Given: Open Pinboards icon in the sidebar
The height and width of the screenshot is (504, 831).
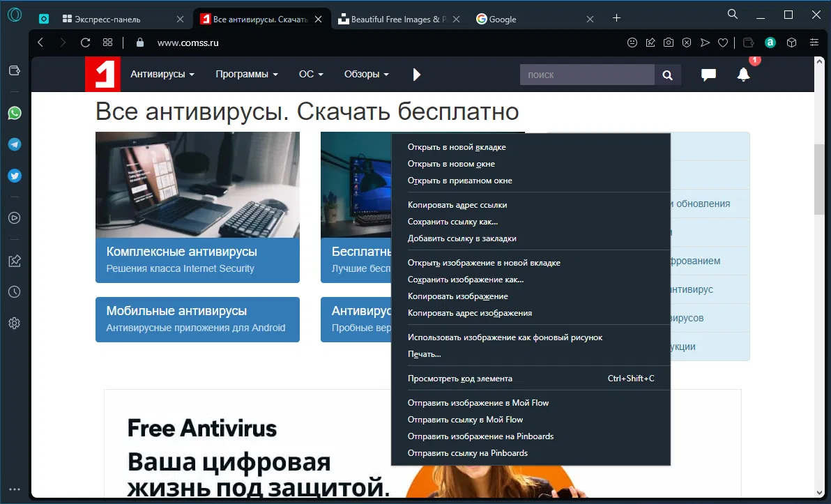Looking at the screenshot, I should (x=15, y=260).
